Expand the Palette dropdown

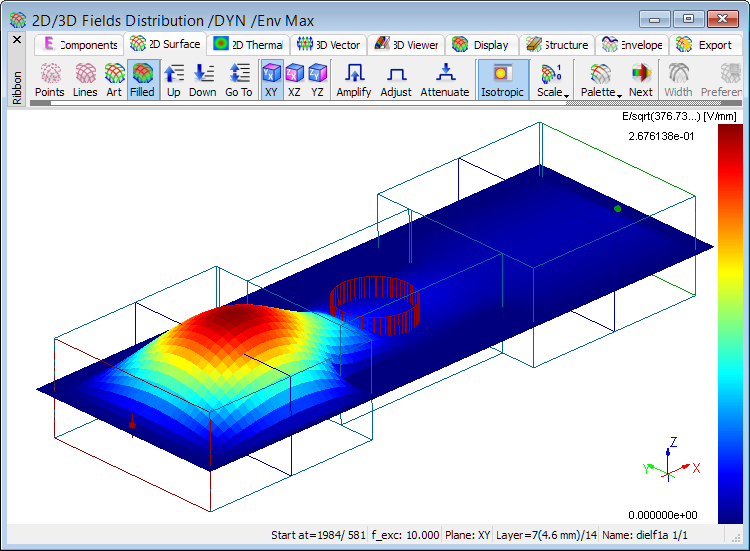pyautogui.click(x=601, y=80)
